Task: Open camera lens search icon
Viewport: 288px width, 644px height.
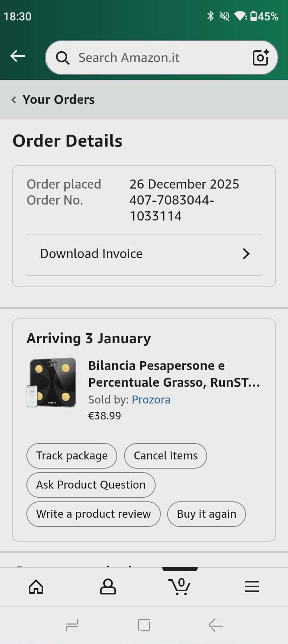Action: pos(260,58)
